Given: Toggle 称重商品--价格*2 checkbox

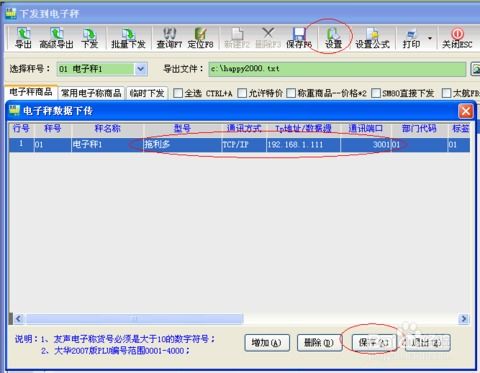Looking at the screenshot, I should click(x=291, y=93).
